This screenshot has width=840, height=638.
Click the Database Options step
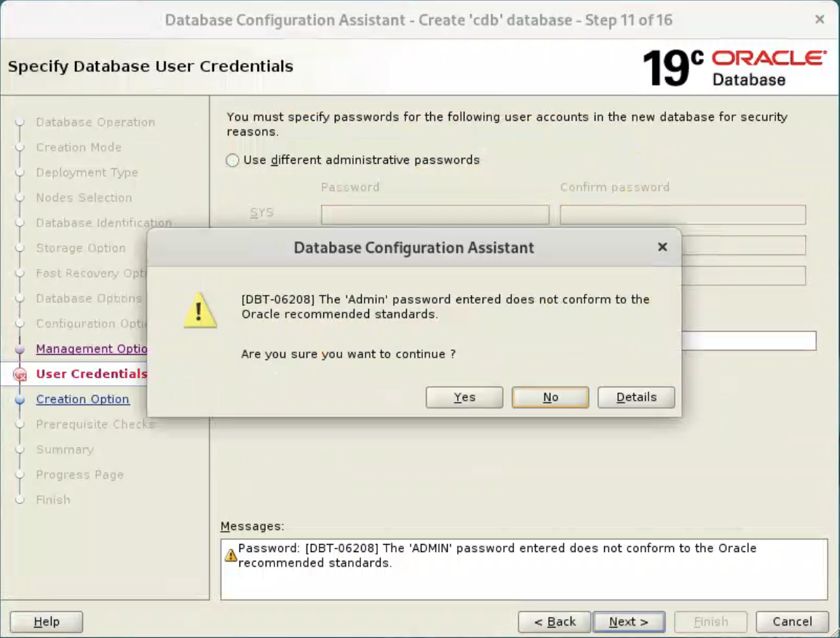(x=89, y=298)
